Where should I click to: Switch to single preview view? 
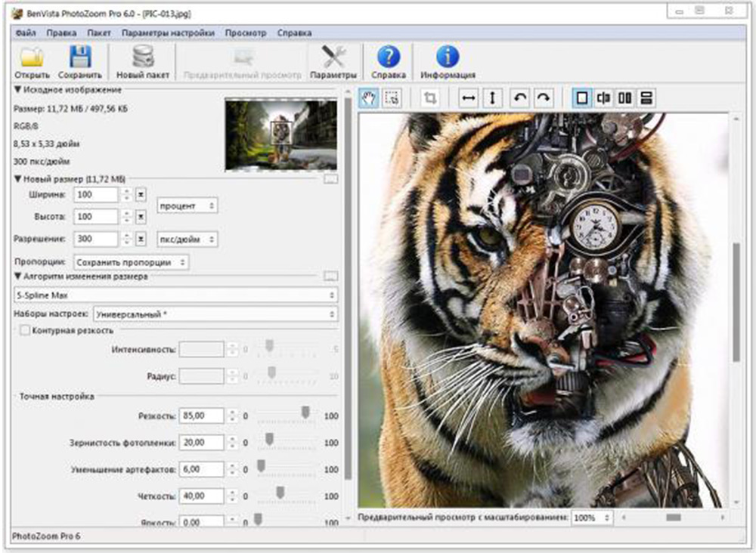(582, 98)
